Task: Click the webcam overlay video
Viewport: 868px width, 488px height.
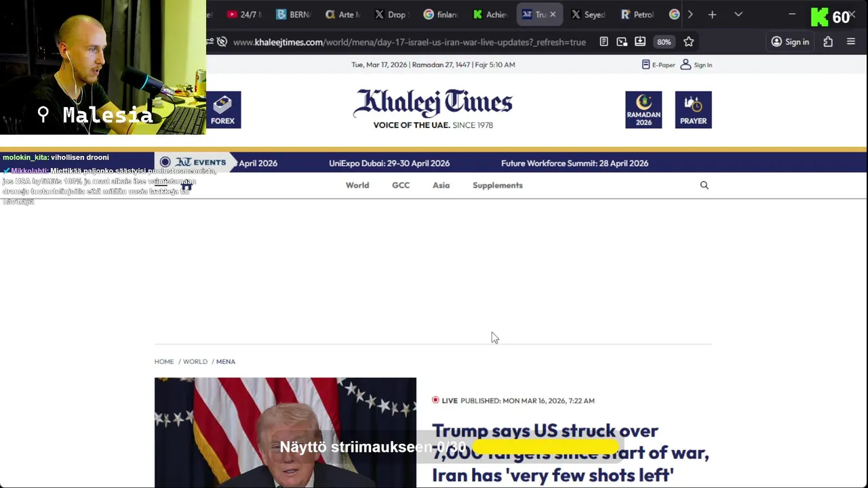Action: tap(103, 68)
